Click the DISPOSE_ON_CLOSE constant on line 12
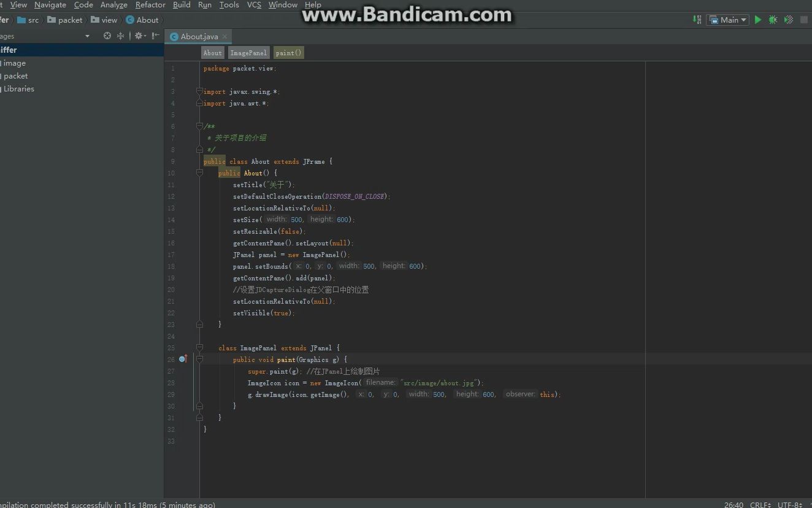This screenshot has width=812, height=508. tap(355, 197)
